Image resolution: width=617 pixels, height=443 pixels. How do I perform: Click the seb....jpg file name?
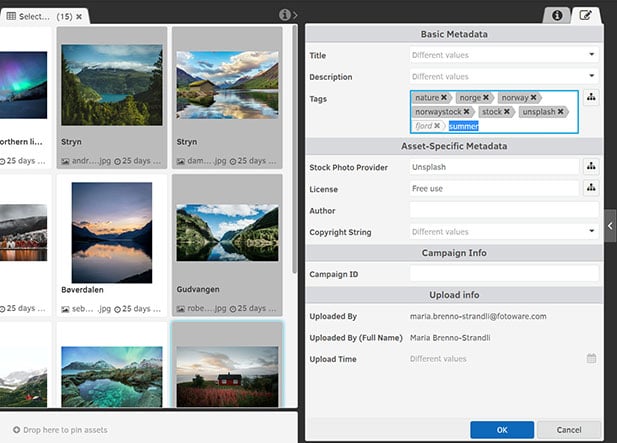click(91, 309)
